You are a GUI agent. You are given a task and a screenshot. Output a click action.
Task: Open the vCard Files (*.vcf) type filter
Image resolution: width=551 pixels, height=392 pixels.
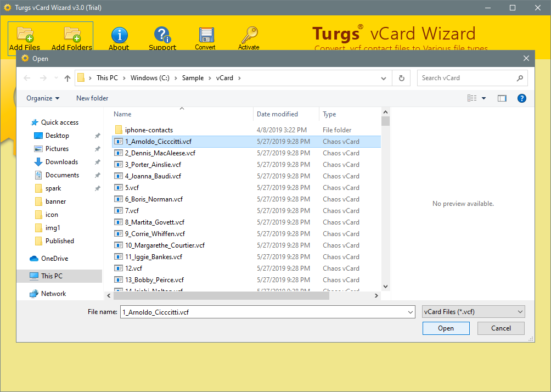473,312
